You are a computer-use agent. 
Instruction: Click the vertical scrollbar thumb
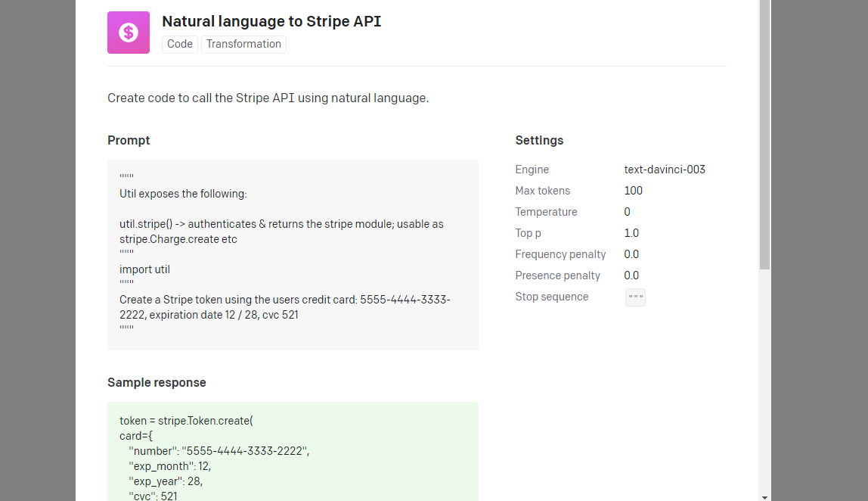click(764, 135)
